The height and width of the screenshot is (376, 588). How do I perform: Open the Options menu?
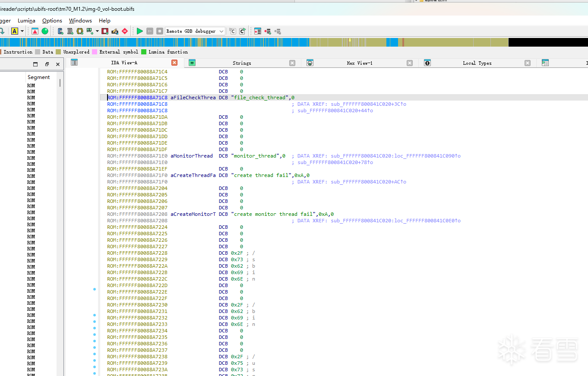pyautogui.click(x=52, y=21)
